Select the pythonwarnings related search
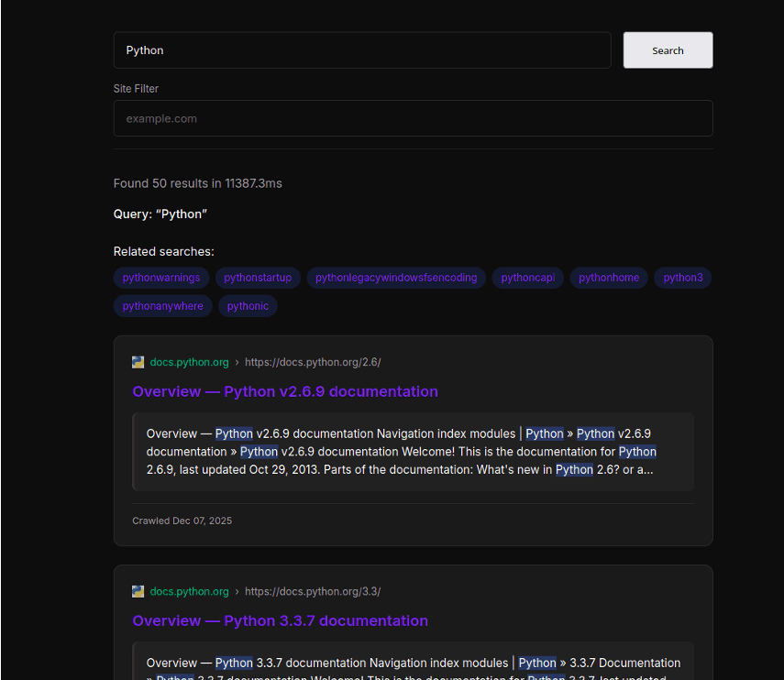The image size is (784, 680). (x=161, y=278)
